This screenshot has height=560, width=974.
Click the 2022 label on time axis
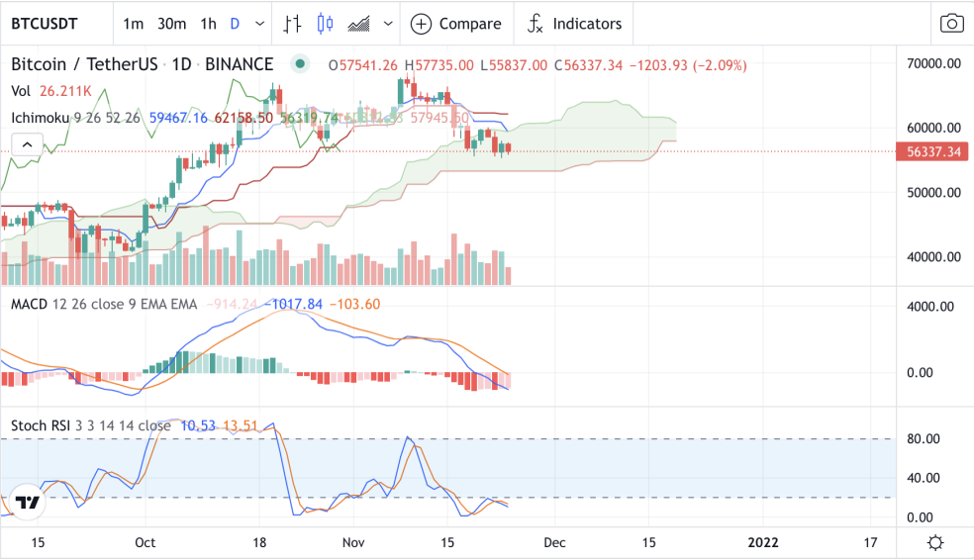tap(763, 542)
